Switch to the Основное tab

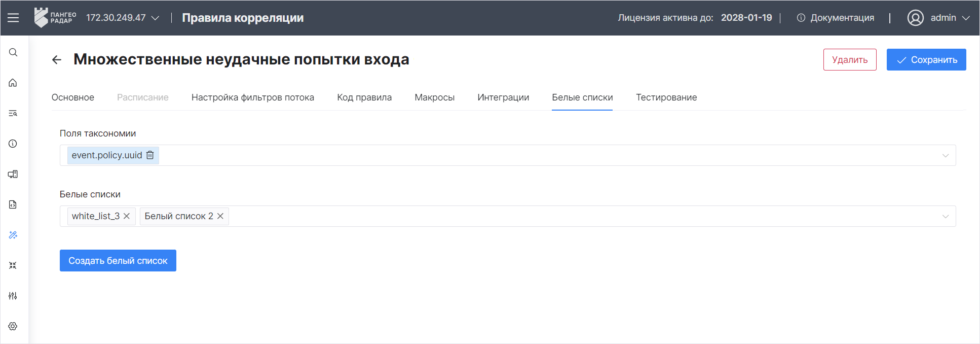tap(73, 97)
